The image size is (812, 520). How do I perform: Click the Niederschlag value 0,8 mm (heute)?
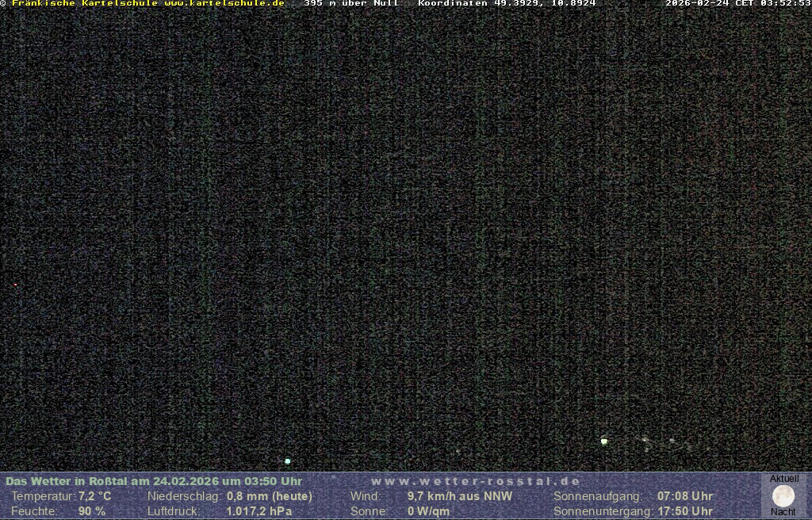coord(269,496)
